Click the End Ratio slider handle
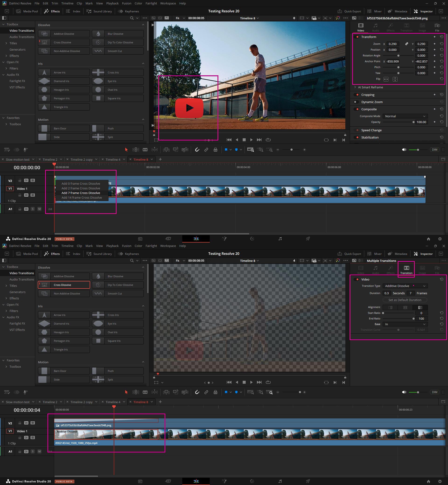The width and height of the screenshot is (448, 485). click(x=413, y=319)
